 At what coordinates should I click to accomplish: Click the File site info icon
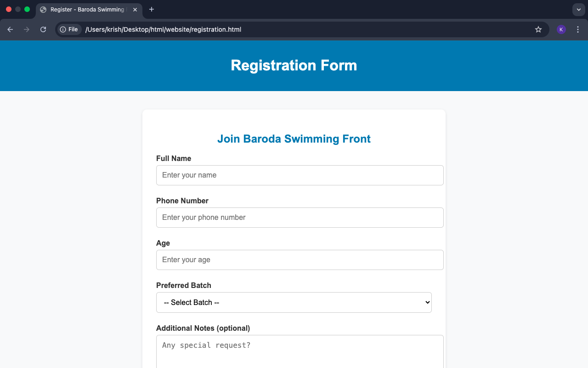[69, 29]
